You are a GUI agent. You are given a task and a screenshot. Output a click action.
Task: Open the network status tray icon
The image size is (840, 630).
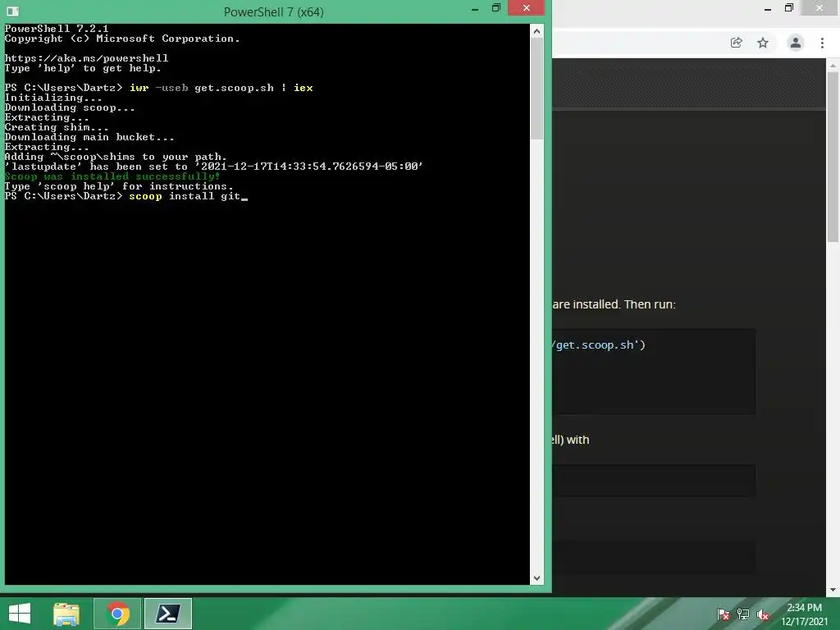[743, 615]
